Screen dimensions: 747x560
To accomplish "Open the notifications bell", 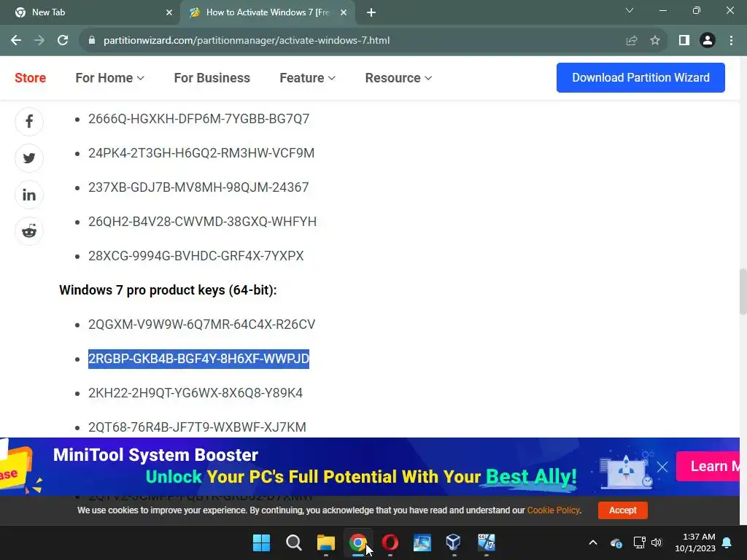I will pos(727,542).
